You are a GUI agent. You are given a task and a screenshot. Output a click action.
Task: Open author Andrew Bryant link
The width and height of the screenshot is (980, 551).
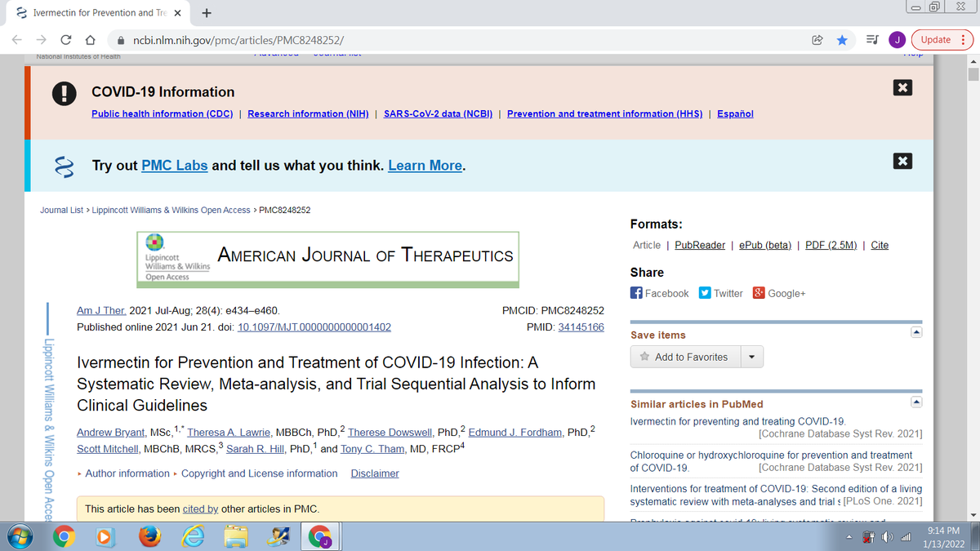pos(110,433)
